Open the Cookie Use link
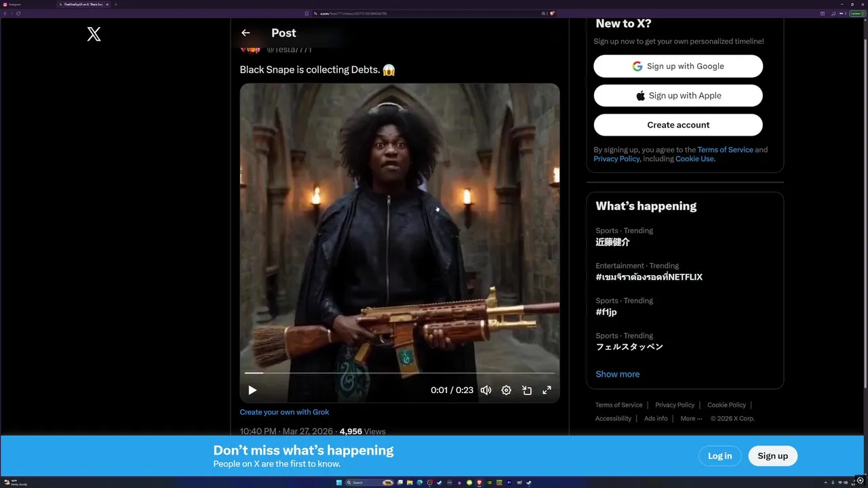 (695, 159)
